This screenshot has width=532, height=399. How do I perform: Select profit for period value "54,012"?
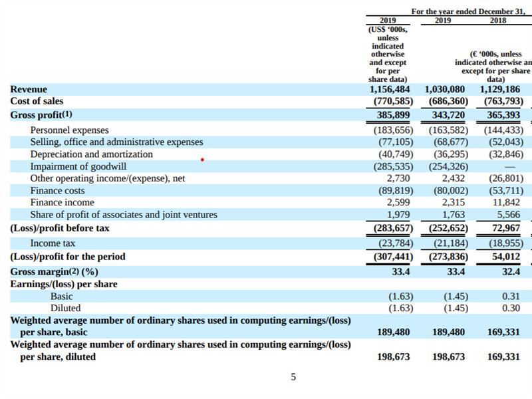[x=506, y=257]
